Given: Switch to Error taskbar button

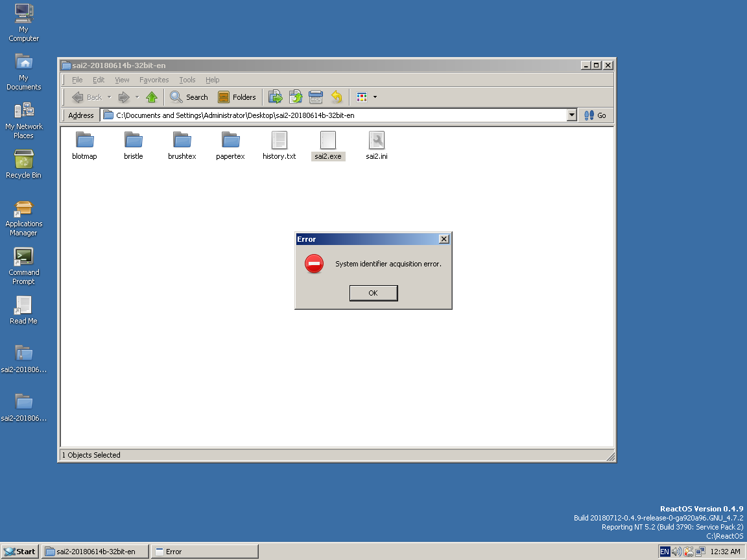Looking at the screenshot, I should point(206,552).
